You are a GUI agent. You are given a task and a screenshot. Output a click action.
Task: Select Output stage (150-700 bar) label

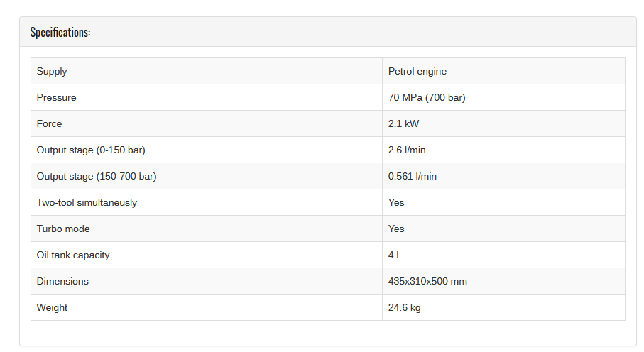tap(97, 177)
